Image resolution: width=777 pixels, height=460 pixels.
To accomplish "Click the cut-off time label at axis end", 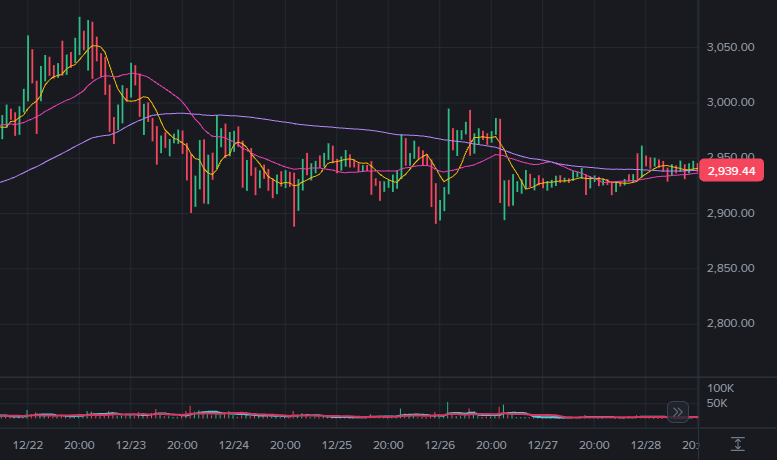I will point(691,444).
